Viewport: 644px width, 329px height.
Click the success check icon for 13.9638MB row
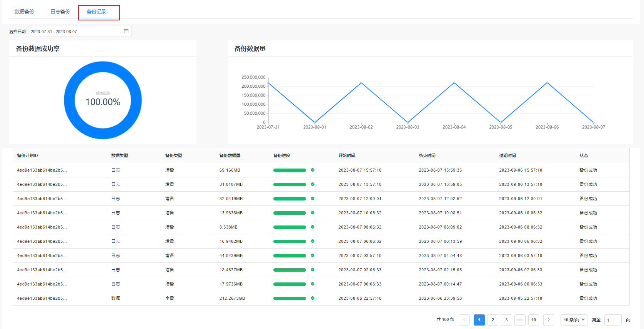[x=313, y=212]
